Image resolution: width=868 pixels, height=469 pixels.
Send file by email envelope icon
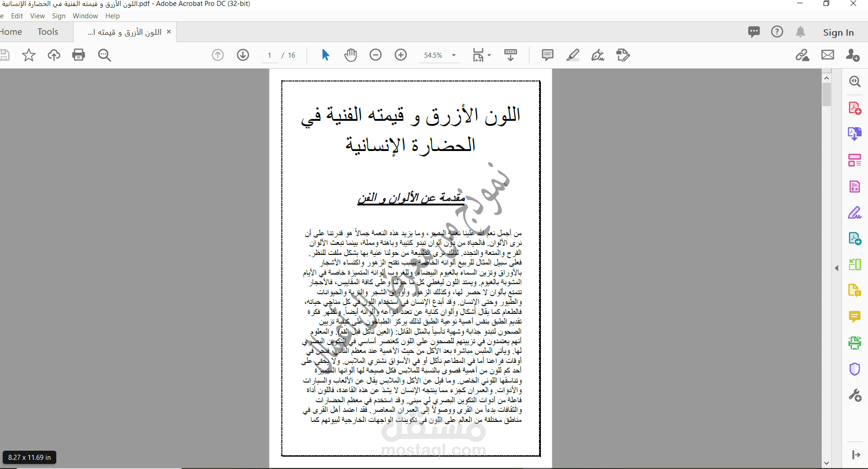tap(828, 55)
